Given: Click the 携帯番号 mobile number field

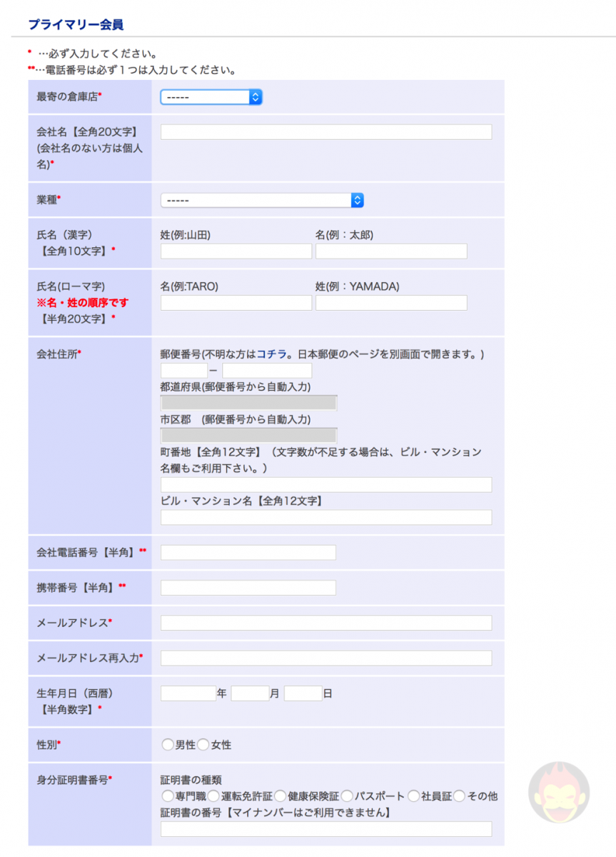Looking at the screenshot, I should pyautogui.click(x=248, y=587).
